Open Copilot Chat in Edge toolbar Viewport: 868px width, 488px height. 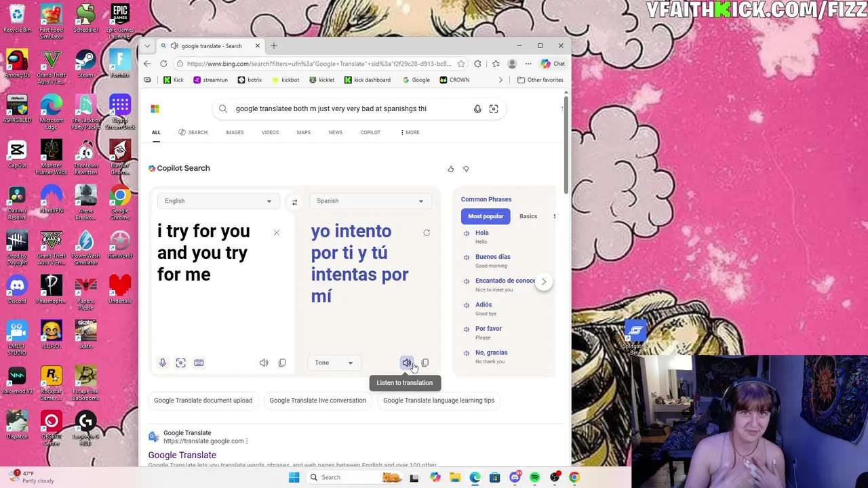(553, 64)
